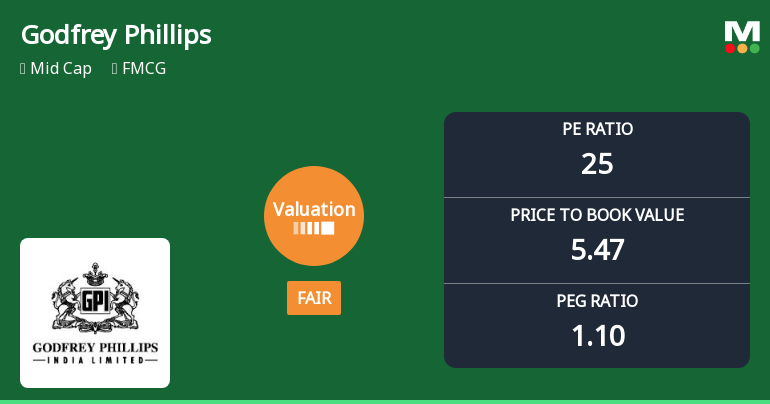
Task: Click the Marketsmojo M logo
Action: pyautogui.click(x=742, y=31)
